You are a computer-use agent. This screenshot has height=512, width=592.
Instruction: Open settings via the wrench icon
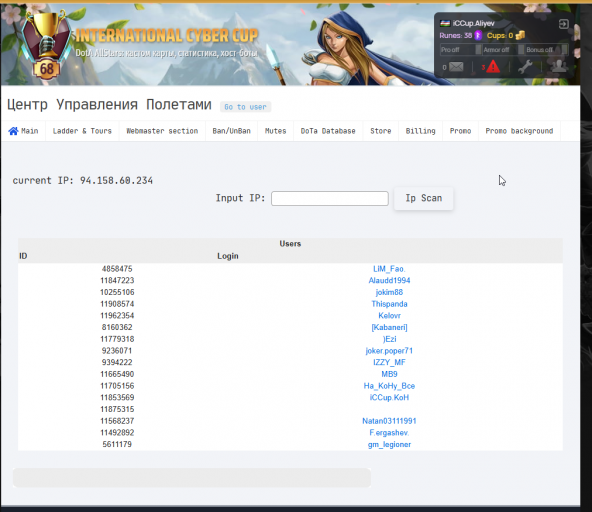(x=525, y=67)
